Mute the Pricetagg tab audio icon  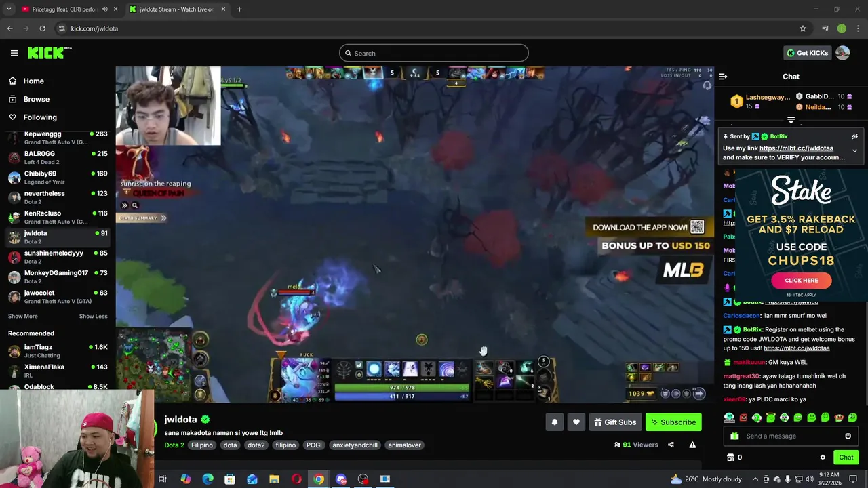pyautogui.click(x=104, y=9)
